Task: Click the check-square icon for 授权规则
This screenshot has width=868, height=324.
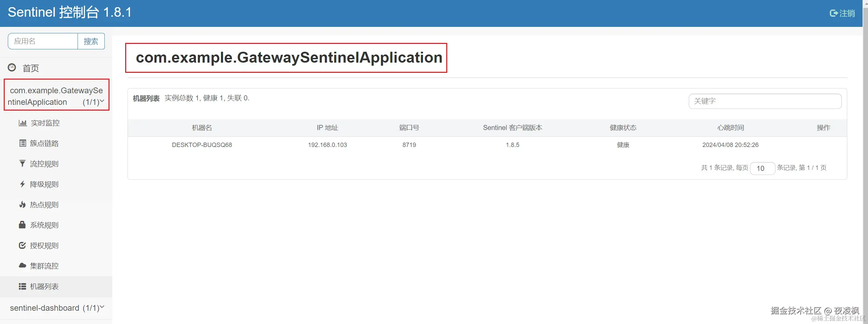Action: coord(22,245)
